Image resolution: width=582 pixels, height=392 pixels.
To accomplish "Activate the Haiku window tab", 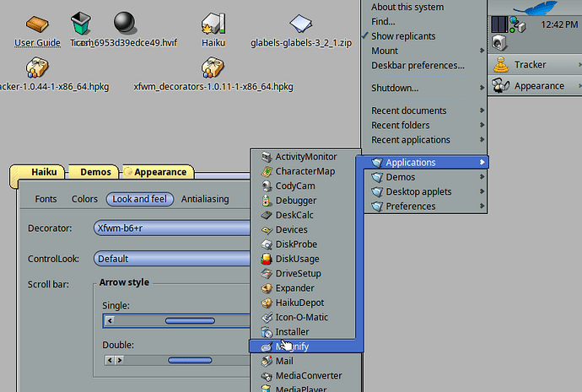I will [38, 172].
